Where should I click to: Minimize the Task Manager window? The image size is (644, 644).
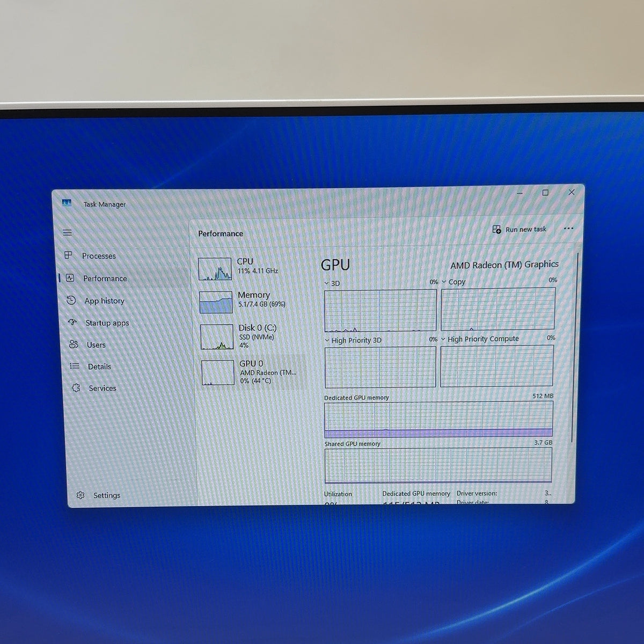coord(520,193)
